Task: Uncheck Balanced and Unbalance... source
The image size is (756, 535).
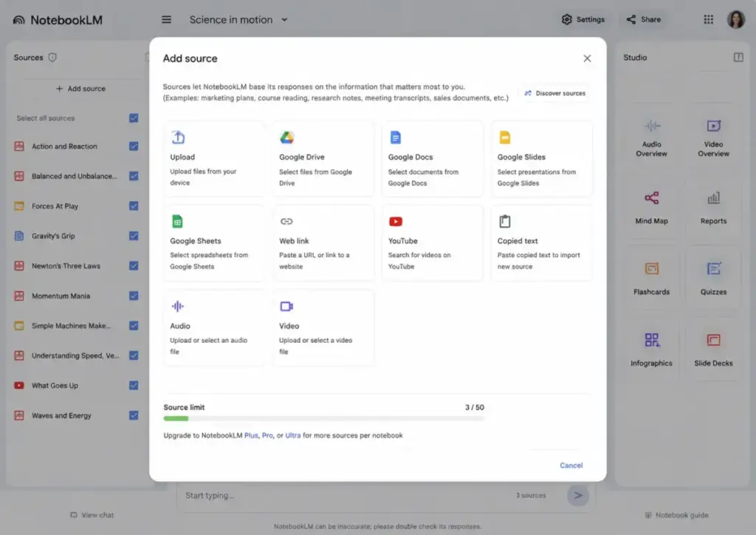Action: tap(134, 176)
